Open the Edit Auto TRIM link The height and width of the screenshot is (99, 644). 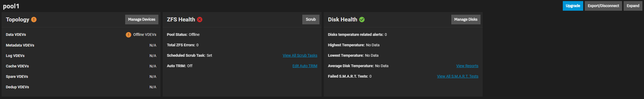(x=305, y=66)
